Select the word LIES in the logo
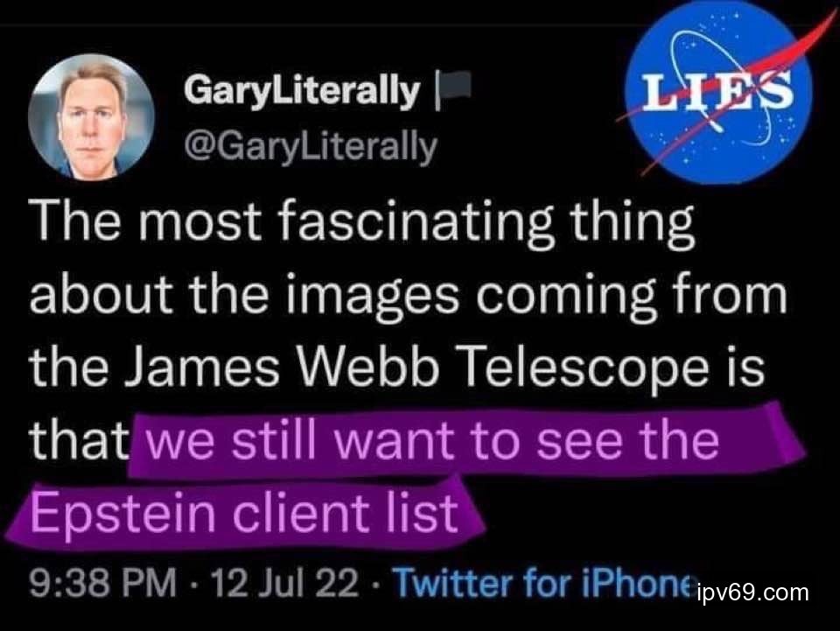 pyautogui.click(x=717, y=90)
